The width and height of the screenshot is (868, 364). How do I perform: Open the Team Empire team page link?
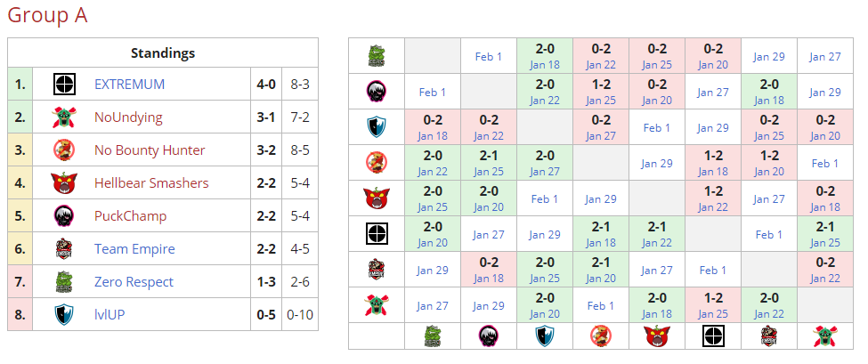(134, 249)
